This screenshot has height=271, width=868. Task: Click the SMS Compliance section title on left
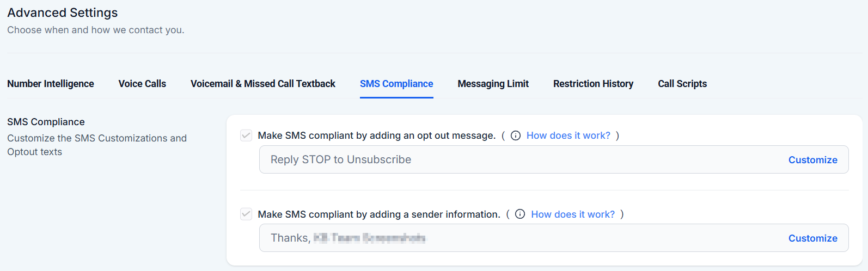46,122
